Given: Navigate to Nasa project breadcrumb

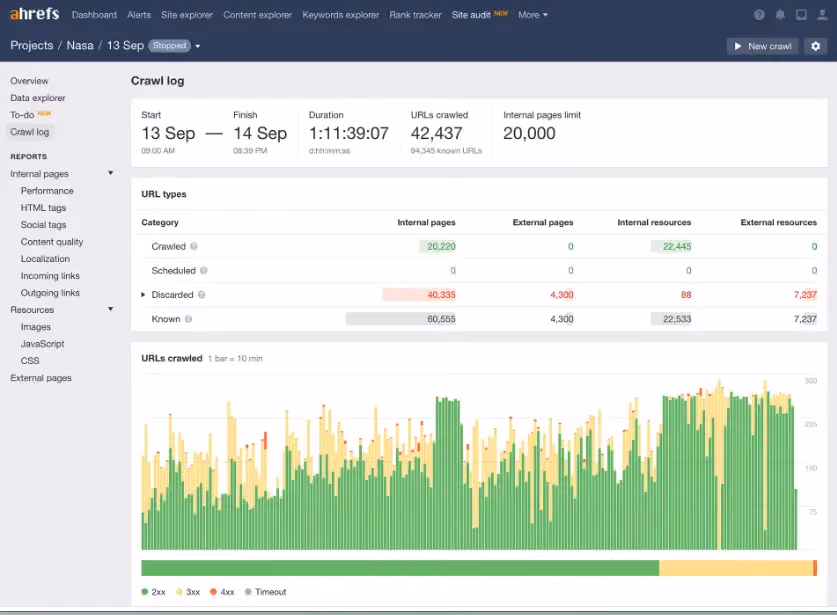Looking at the screenshot, I should (80, 45).
